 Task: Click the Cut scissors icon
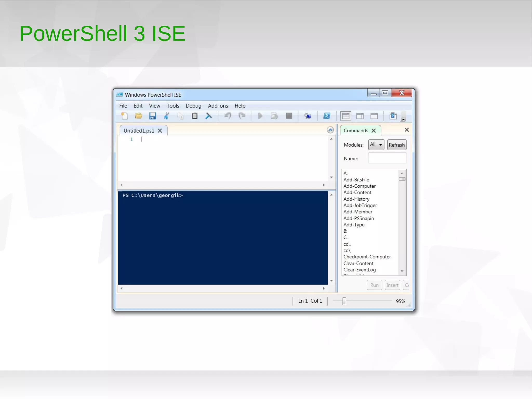coord(167,116)
